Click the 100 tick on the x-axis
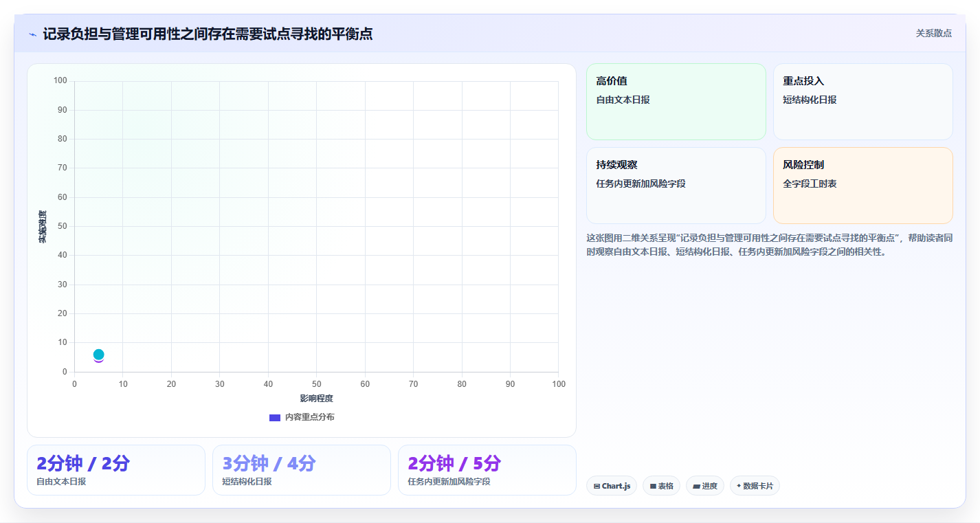The image size is (980, 523). 559,384
